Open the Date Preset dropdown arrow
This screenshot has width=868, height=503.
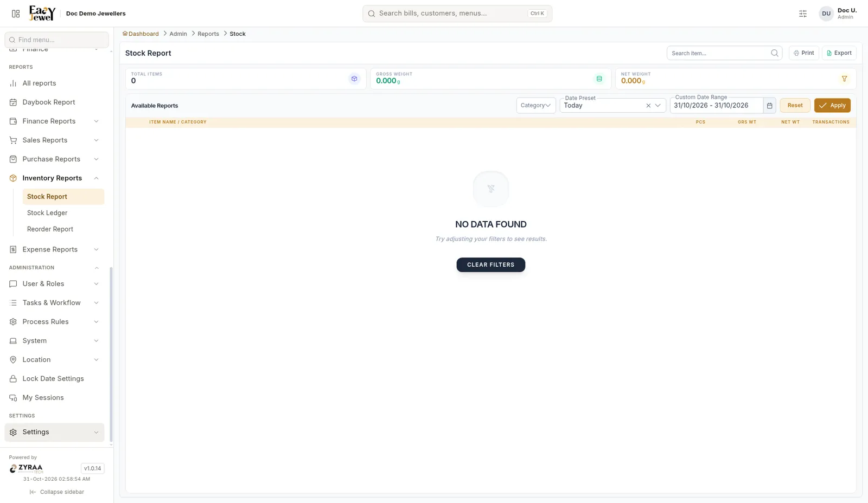[658, 106]
